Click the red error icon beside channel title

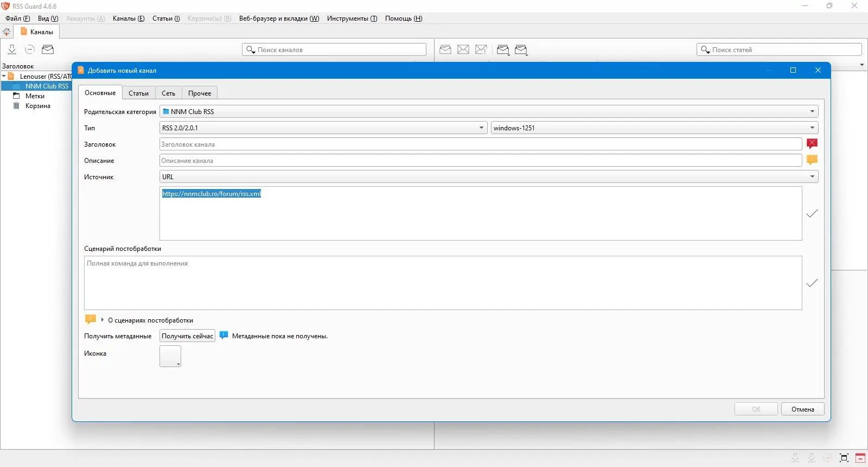(x=812, y=143)
